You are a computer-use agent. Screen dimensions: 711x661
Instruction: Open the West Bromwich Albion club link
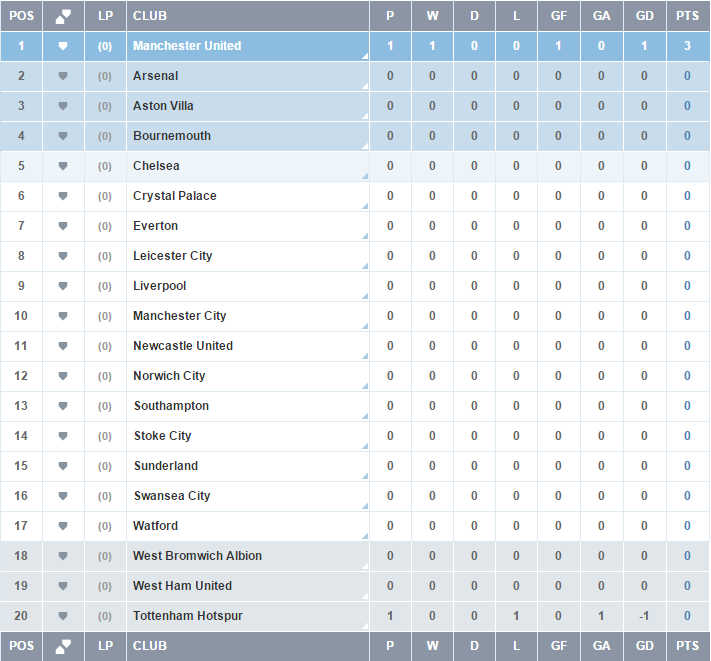tap(197, 556)
